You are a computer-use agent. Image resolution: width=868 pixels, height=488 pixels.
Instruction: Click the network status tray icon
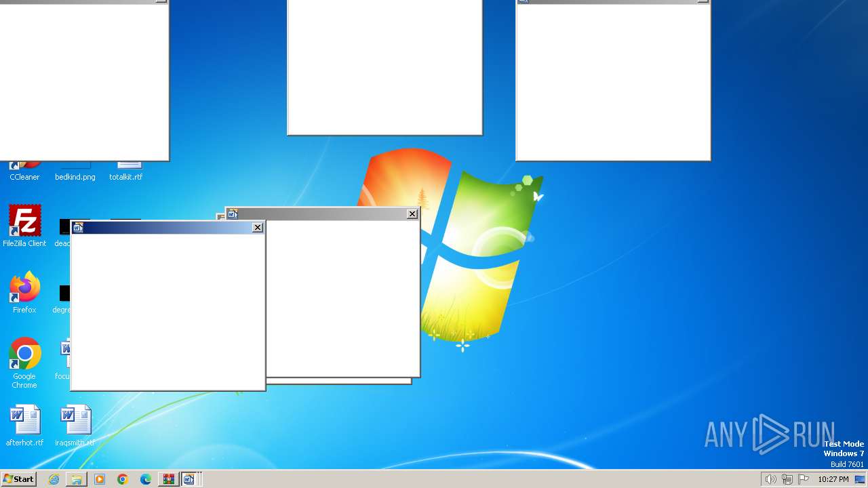pos(787,479)
